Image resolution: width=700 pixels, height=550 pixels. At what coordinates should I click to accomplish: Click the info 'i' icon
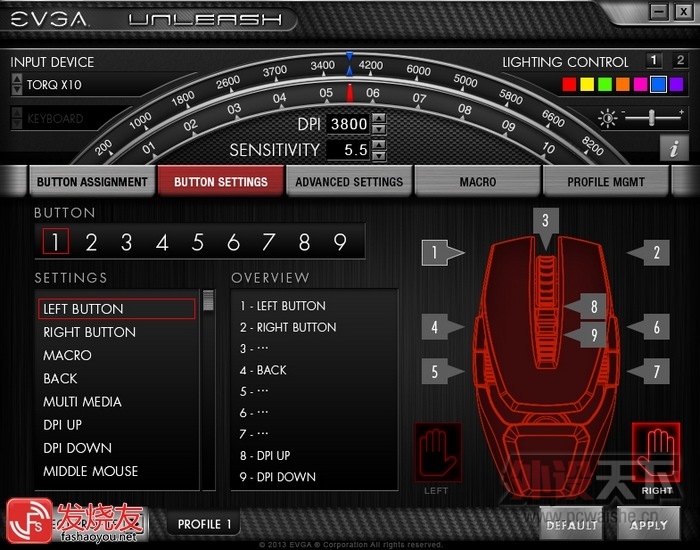674,148
